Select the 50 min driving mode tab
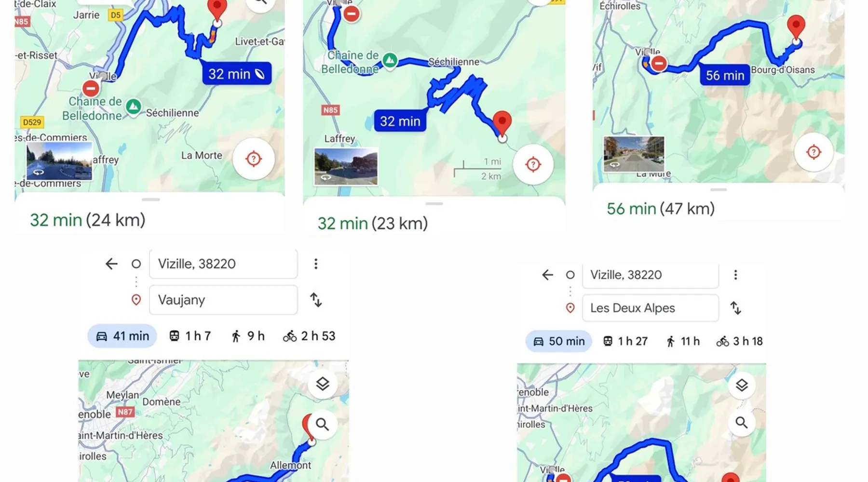The width and height of the screenshot is (868, 482). pos(559,341)
